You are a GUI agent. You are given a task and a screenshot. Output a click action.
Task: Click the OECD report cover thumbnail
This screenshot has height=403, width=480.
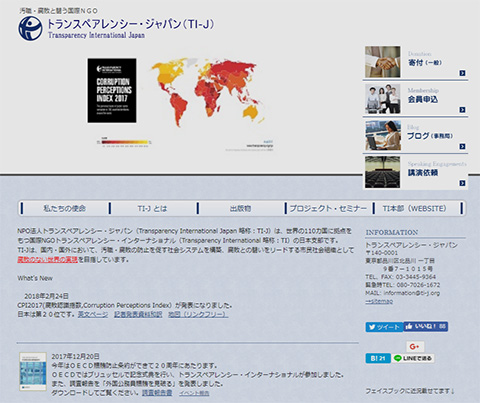(x=33, y=371)
